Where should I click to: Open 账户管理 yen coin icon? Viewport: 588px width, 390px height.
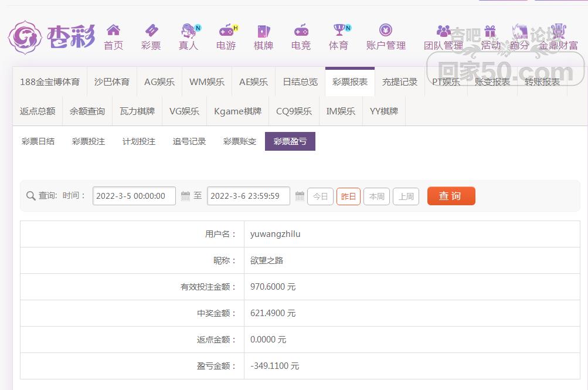click(x=385, y=30)
